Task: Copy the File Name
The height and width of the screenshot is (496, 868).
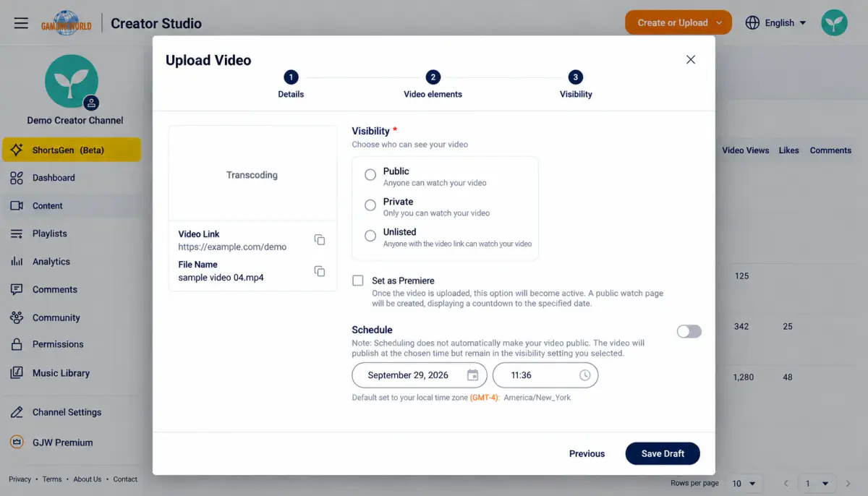Action: (320, 271)
